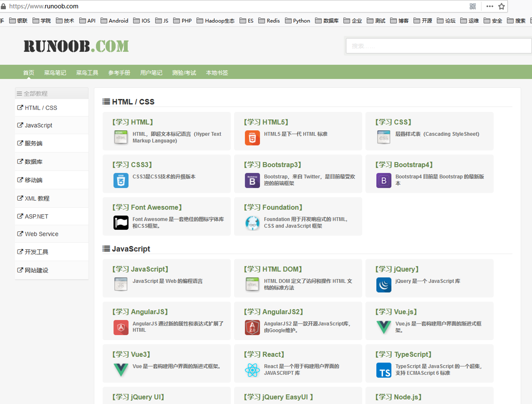
Task: Click the red AngularJS shield icon
Action: pos(121,327)
